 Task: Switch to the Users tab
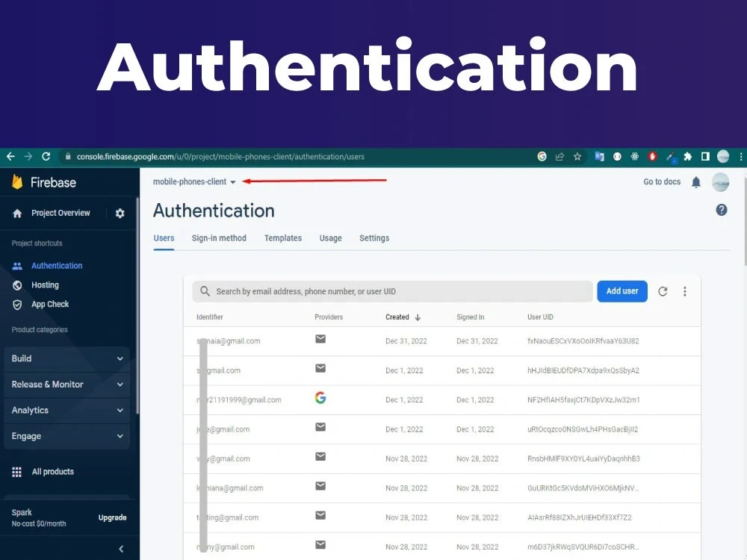[x=164, y=238]
